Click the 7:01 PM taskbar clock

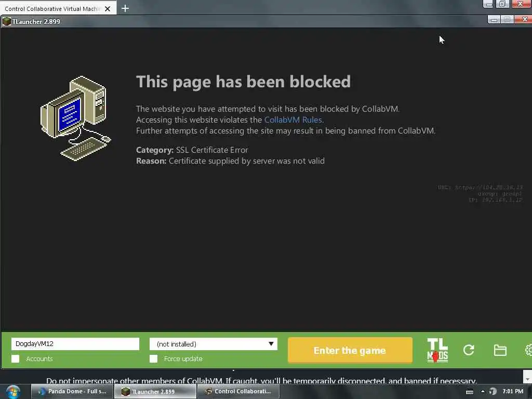[513, 391]
